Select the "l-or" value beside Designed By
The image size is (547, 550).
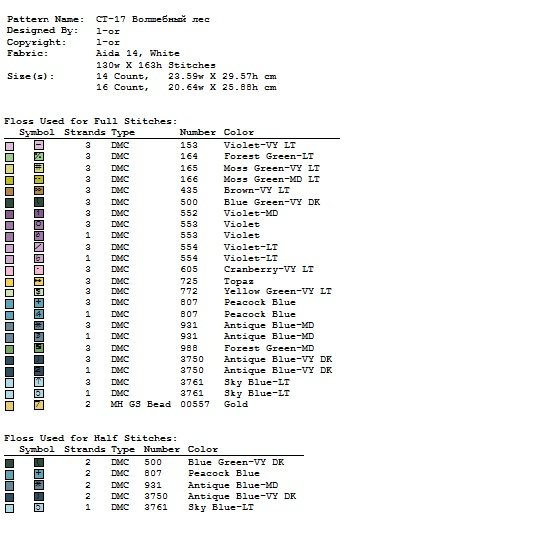108,31
